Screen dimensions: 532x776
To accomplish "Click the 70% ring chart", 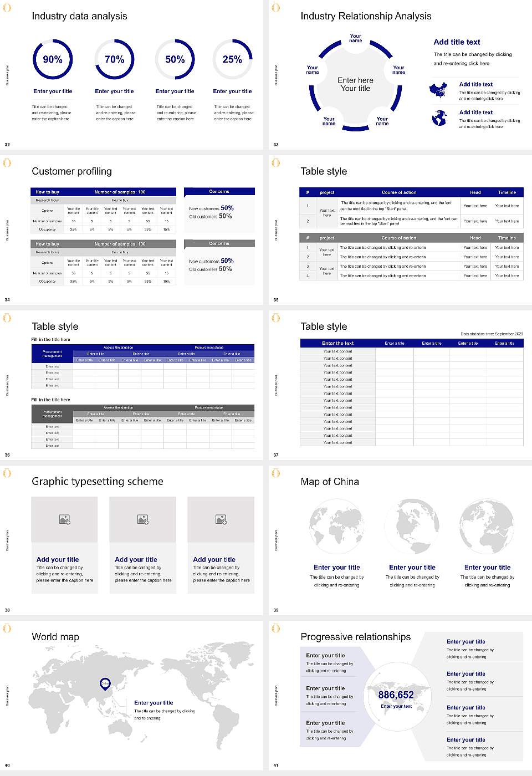I will coord(114,59).
